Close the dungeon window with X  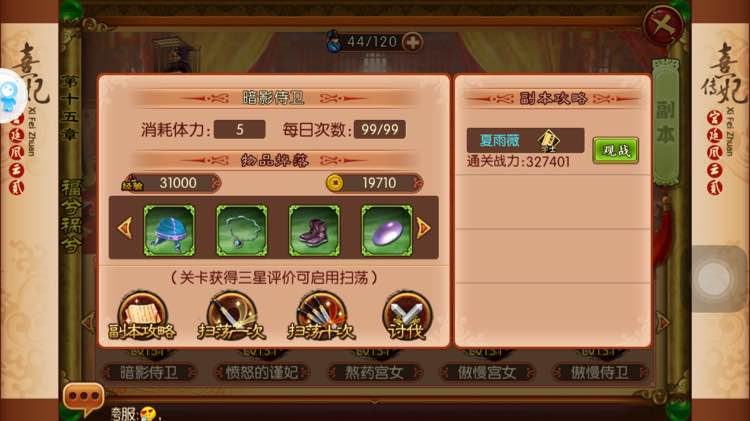click(x=663, y=25)
